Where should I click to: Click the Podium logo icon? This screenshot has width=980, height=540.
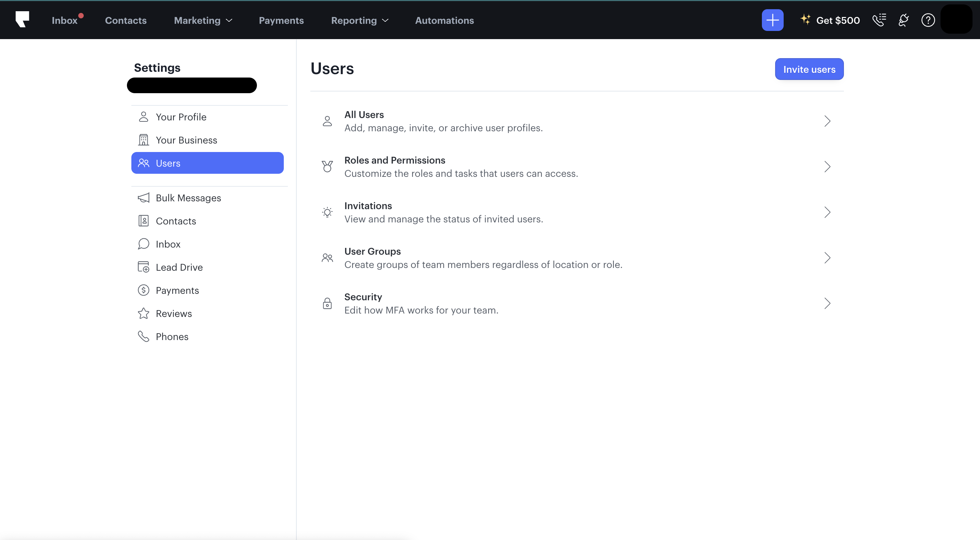[22, 19]
